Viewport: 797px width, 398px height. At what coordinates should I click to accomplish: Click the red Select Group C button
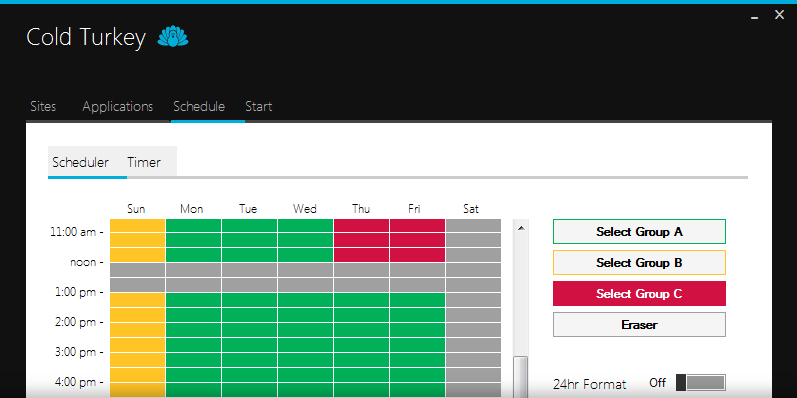tap(639, 294)
